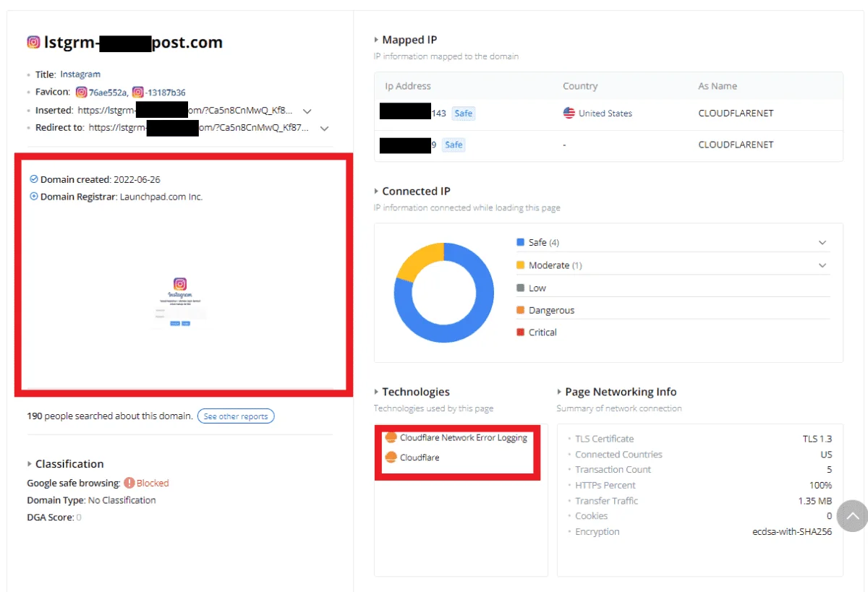Click the As Name column header
Viewport: 868px width, 592px height.
(718, 86)
